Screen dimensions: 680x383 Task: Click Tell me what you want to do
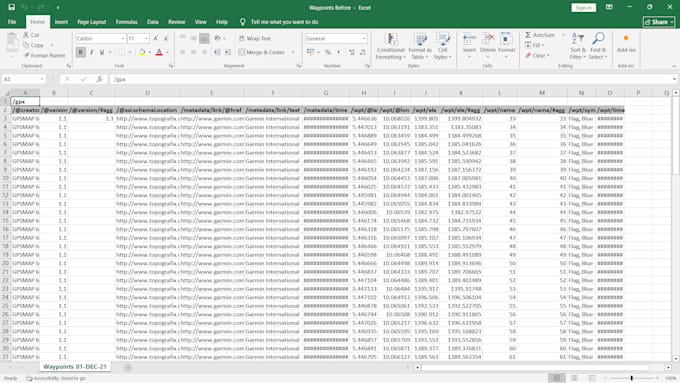284,22
